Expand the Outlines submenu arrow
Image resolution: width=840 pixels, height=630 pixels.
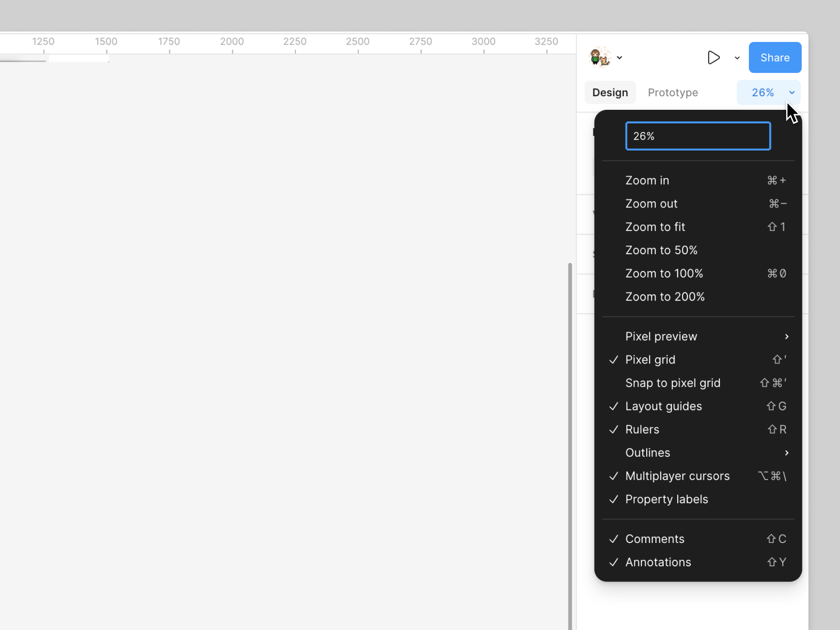click(787, 453)
